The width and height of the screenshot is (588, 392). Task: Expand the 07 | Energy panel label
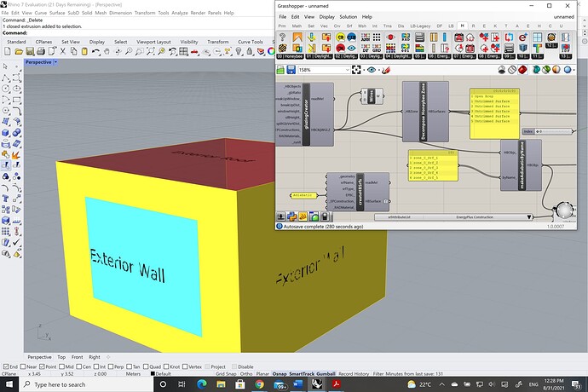point(464,56)
